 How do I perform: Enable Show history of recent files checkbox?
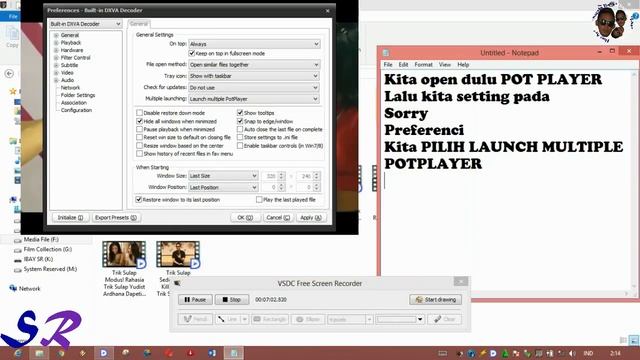(140, 154)
